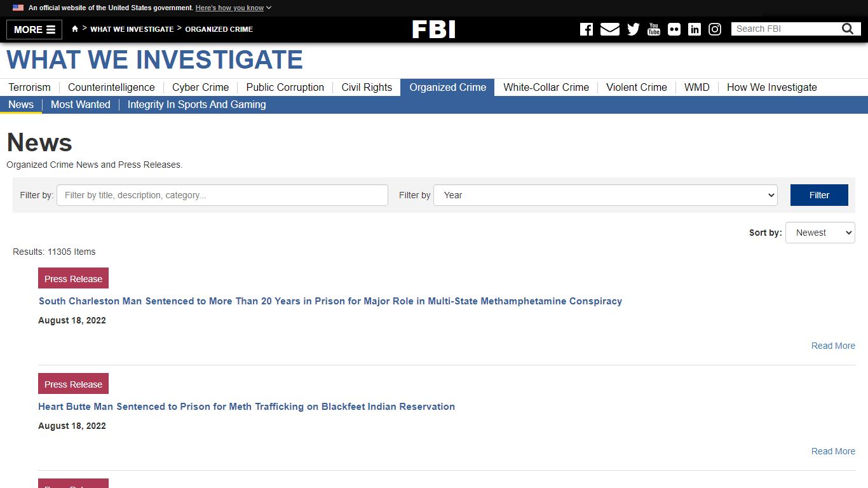The height and width of the screenshot is (488, 868).
Task: Click "Organized Crime News and Press Releases." text
Action: click(x=94, y=165)
